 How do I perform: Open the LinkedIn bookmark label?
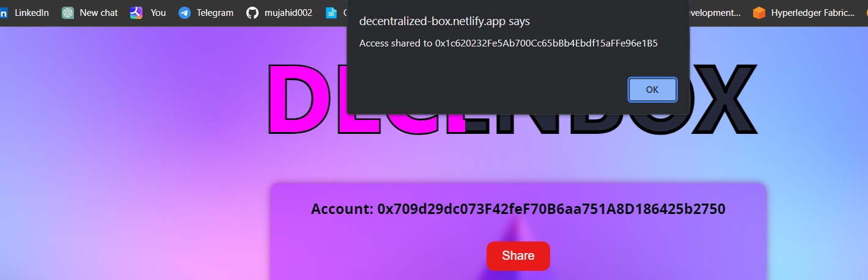point(32,12)
